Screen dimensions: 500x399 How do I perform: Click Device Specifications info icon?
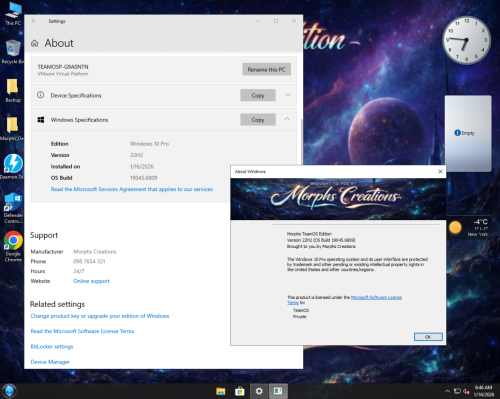[40, 95]
